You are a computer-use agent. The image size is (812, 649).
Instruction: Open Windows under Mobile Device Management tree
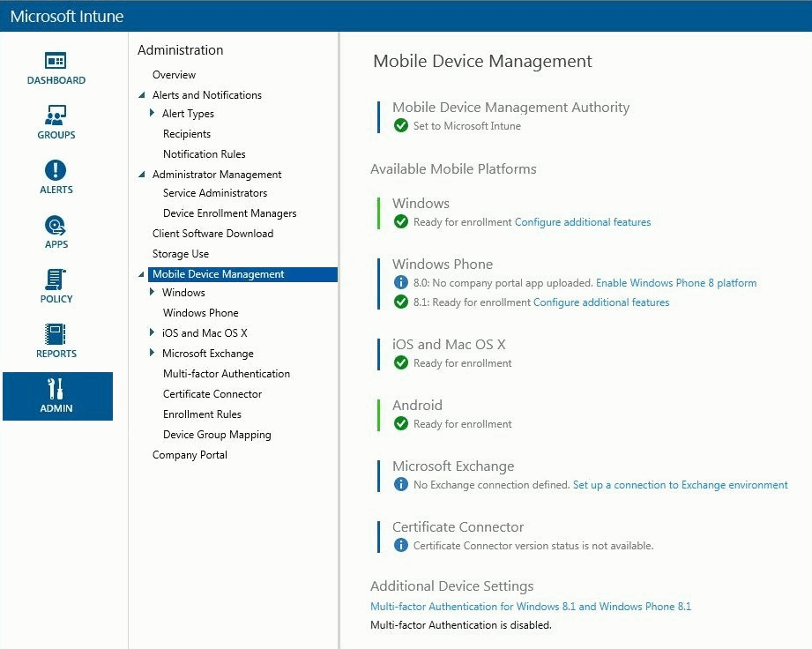[x=183, y=292]
